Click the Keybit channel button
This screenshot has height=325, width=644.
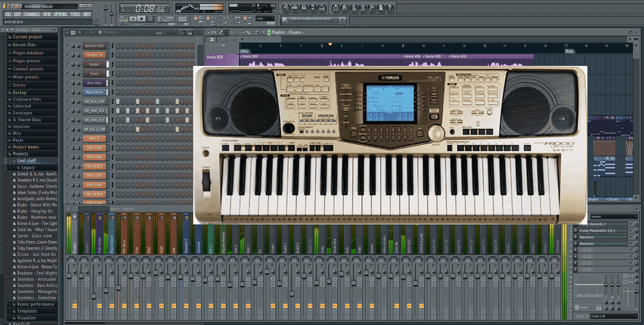pyautogui.click(x=95, y=64)
